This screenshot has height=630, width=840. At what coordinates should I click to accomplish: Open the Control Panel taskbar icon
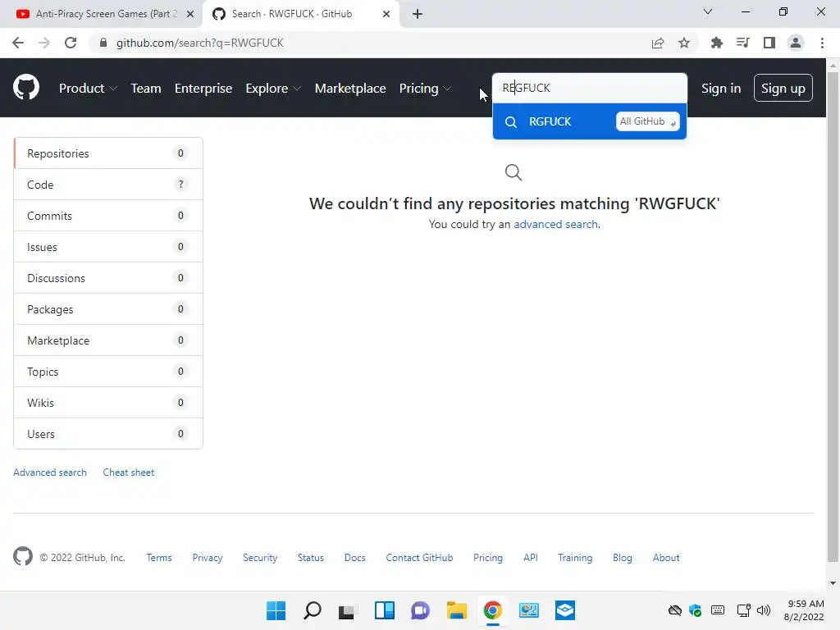tap(529, 610)
